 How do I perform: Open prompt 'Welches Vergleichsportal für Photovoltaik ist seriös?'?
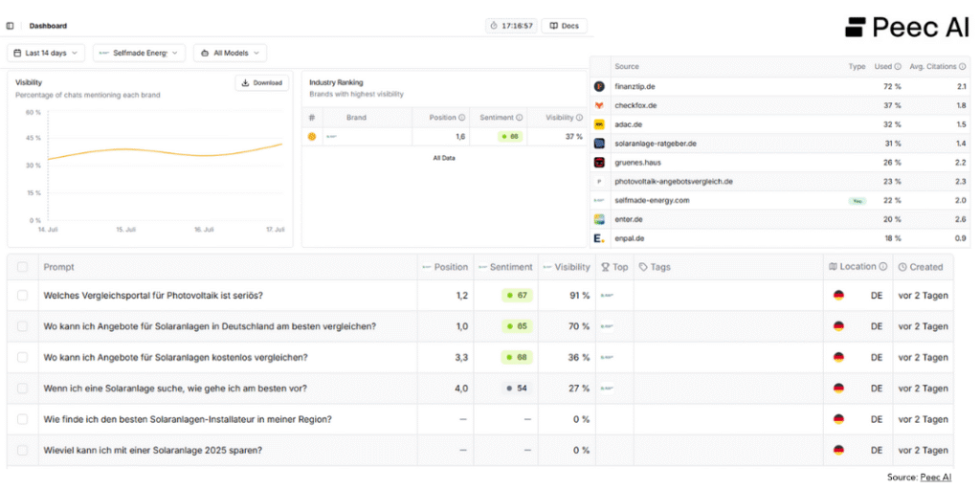[x=153, y=295]
